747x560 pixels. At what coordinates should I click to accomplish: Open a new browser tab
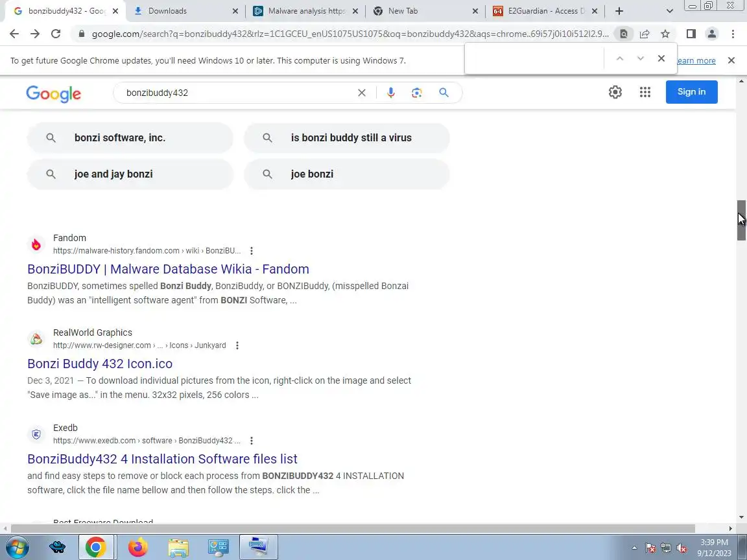(619, 11)
